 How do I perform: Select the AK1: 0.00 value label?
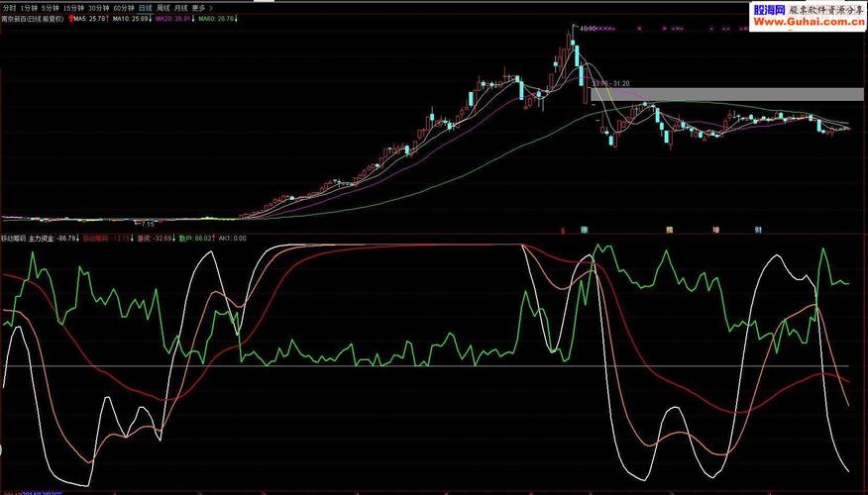tap(233, 239)
